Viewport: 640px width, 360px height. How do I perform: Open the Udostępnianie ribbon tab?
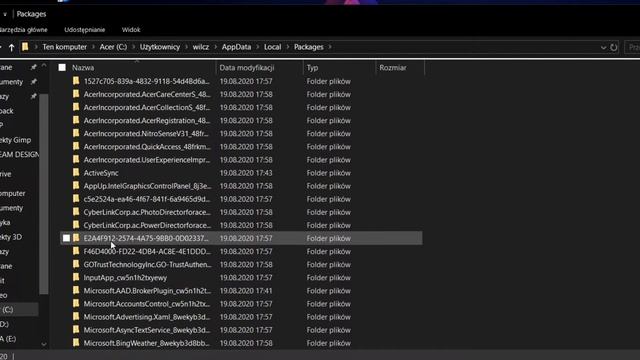point(84,30)
